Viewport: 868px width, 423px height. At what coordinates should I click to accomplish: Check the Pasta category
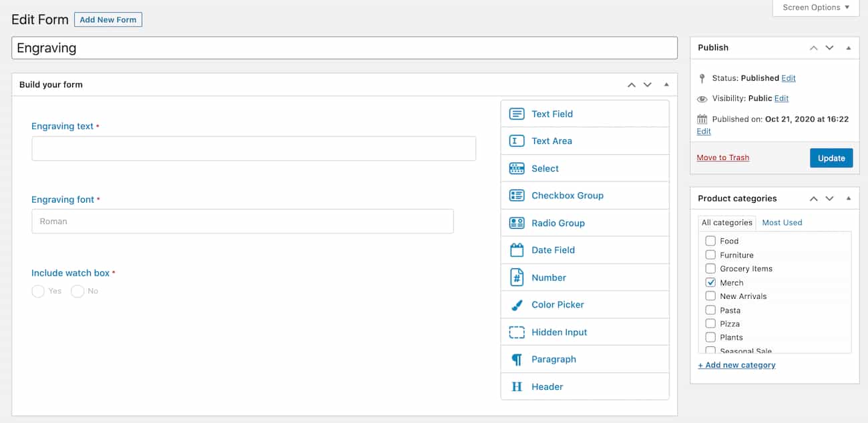tap(710, 310)
